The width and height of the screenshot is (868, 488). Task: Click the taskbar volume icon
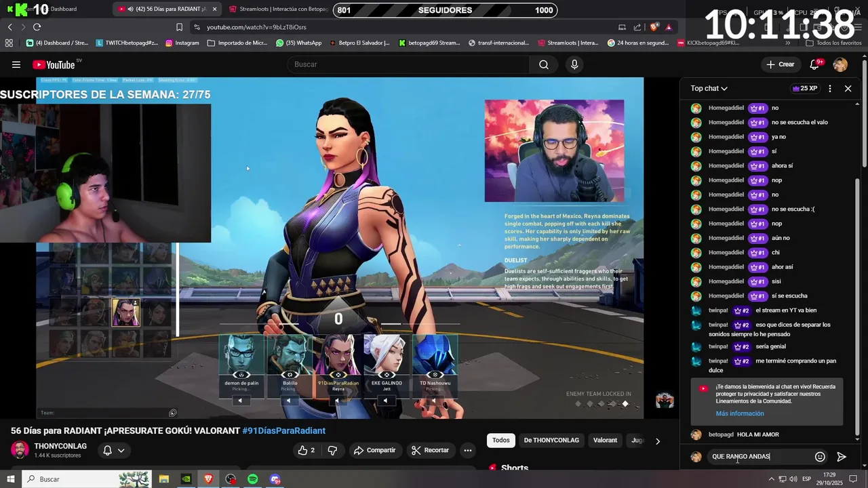click(x=793, y=479)
